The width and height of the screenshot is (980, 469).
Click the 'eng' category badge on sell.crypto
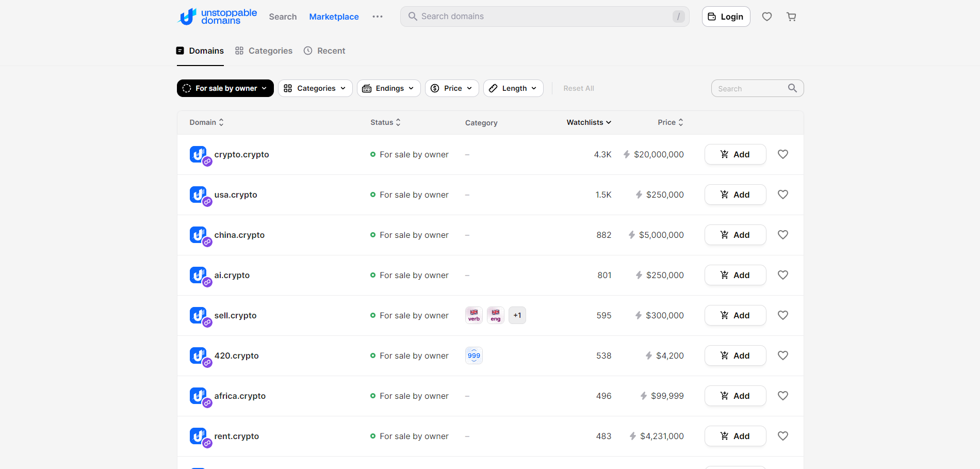click(496, 315)
